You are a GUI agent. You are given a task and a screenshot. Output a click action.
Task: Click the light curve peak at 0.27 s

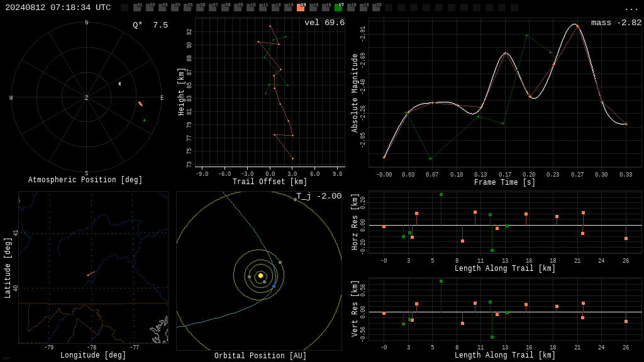577,26
